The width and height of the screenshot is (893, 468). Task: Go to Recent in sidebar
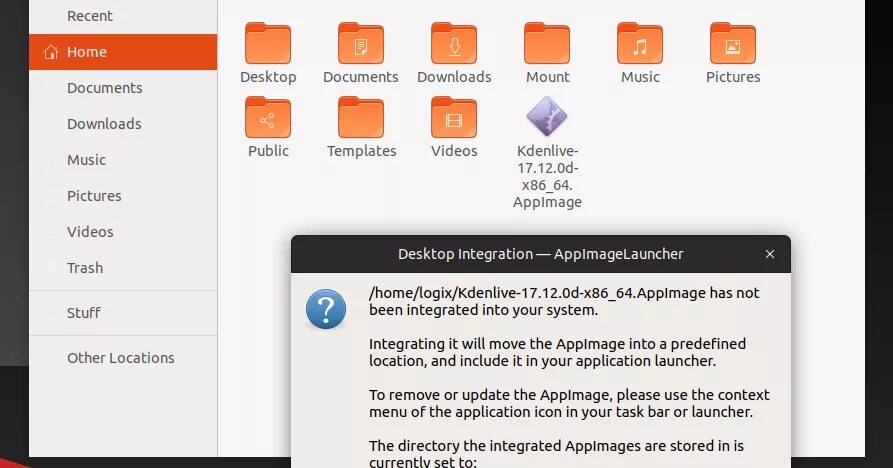[123, 16]
